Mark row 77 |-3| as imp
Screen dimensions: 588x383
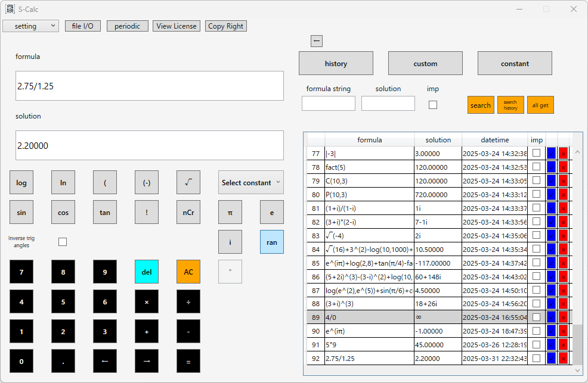coord(536,153)
